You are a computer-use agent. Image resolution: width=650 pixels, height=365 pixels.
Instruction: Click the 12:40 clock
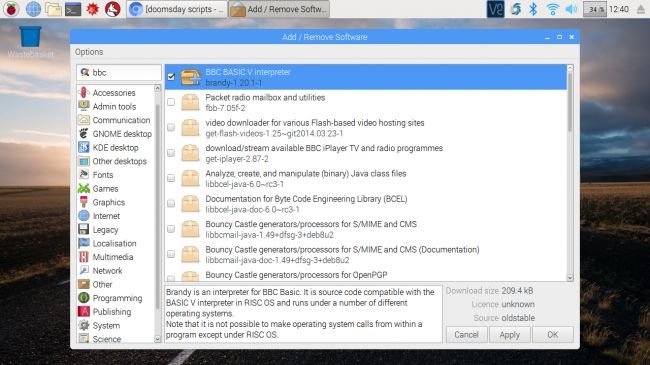(619, 9)
